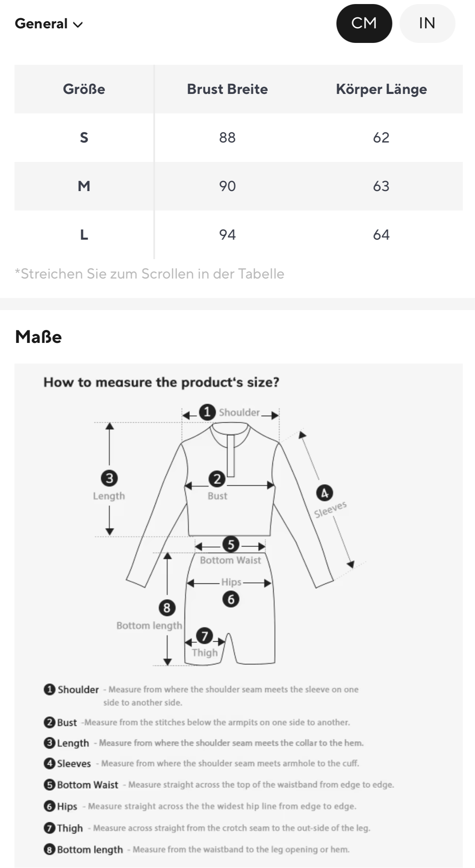Screen dimensions: 475x868
Task: Click the chevron next to General
Action: pos(78,25)
